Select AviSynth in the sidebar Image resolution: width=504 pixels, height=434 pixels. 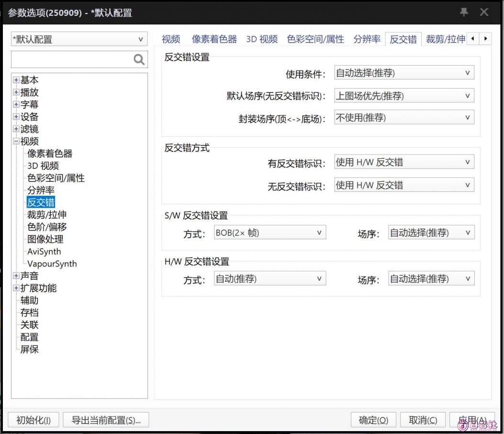coord(44,251)
